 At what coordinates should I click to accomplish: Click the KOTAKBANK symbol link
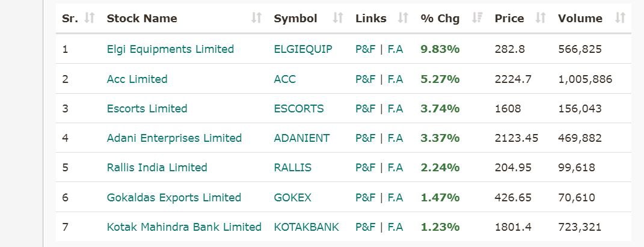click(306, 227)
